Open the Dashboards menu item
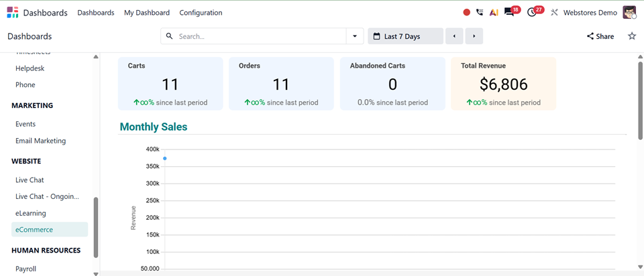Viewport: 644px width, 276px height. coord(96,13)
